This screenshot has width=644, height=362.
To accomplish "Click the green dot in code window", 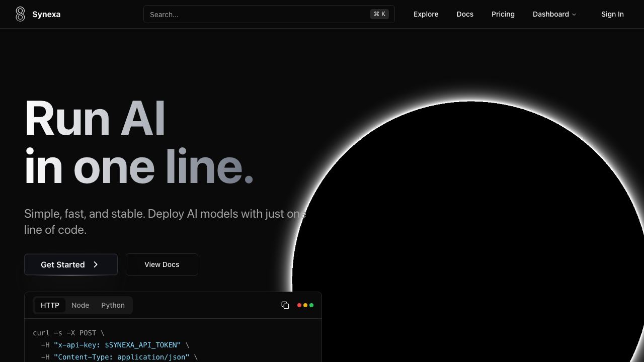I will point(311,305).
